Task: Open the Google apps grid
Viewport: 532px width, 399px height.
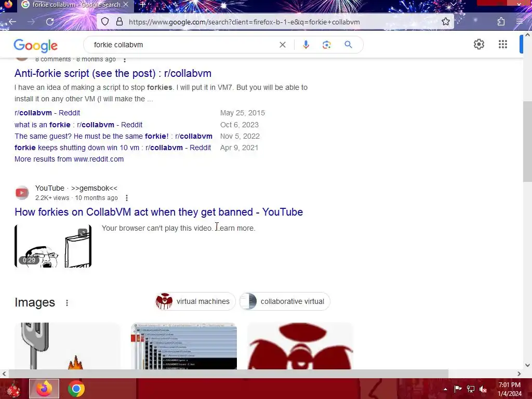Action: pyautogui.click(x=503, y=44)
